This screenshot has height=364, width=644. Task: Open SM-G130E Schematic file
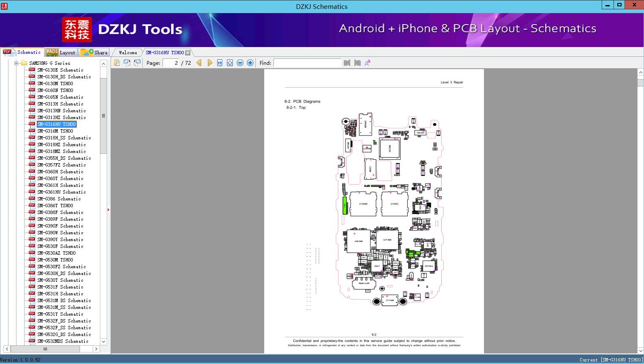[x=60, y=70]
